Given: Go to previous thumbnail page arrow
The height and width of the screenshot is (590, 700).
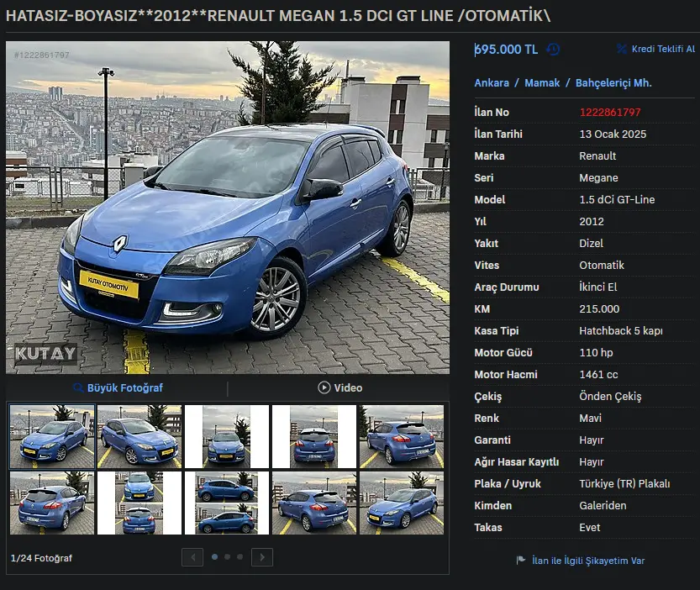Looking at the screenshot, I should (x=192, y=557).
